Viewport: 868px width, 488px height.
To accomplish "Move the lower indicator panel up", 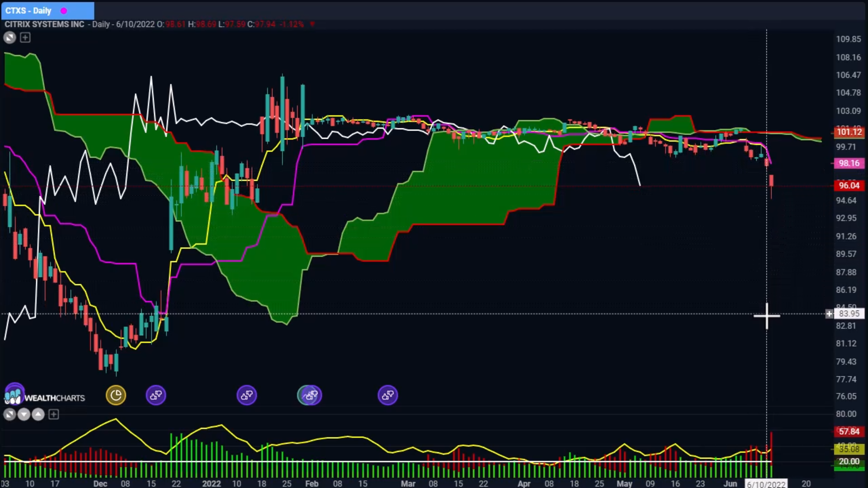I will (38, 414).
